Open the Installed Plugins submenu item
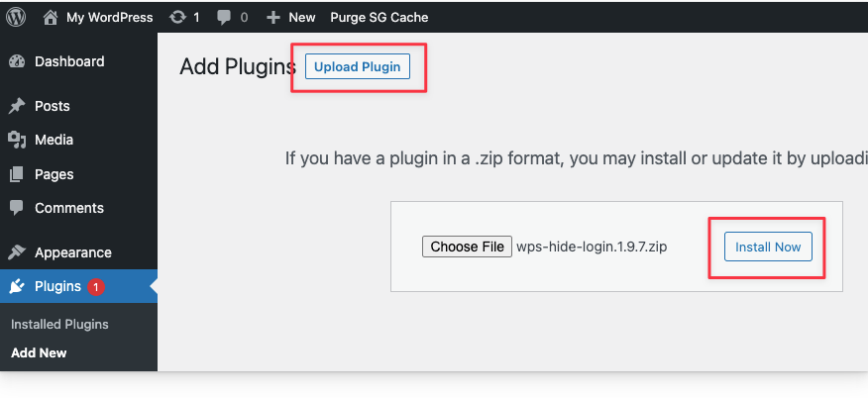868x398 pixels. [59, 325]
